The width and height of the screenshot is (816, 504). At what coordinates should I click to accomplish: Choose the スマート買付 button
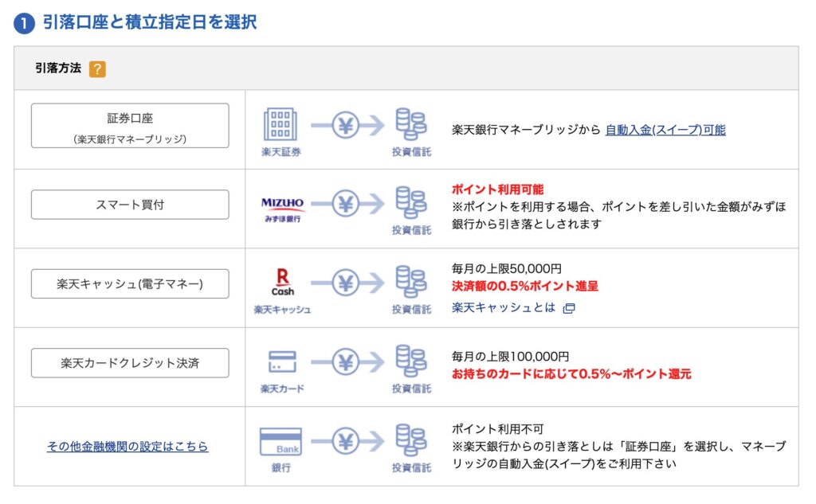coord(130,205)
